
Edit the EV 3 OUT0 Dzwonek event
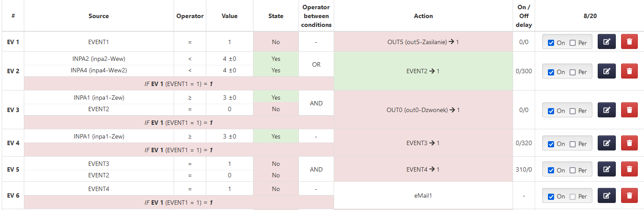[607, 110]
